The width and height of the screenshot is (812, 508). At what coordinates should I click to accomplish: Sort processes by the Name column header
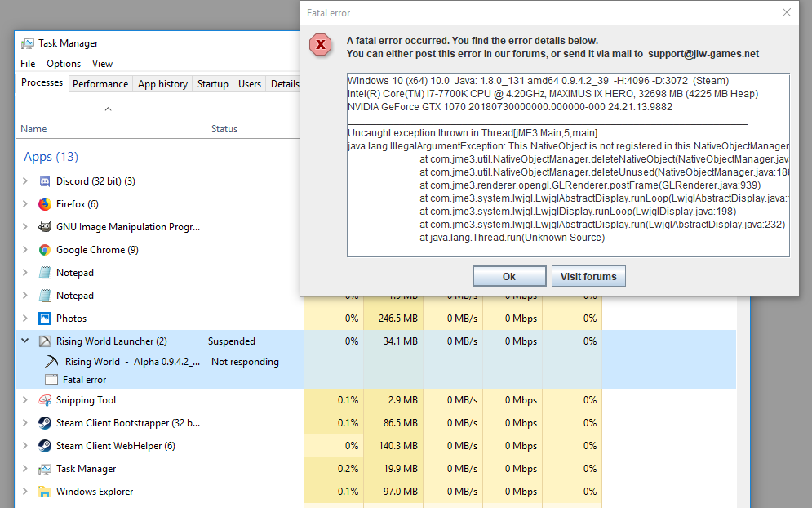tap(33, 129)
